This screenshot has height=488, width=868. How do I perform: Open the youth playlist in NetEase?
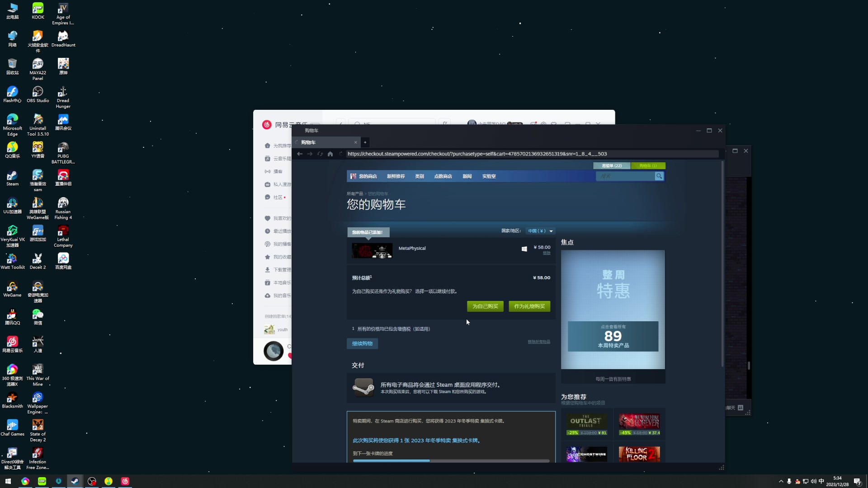(x=277, y=330)
